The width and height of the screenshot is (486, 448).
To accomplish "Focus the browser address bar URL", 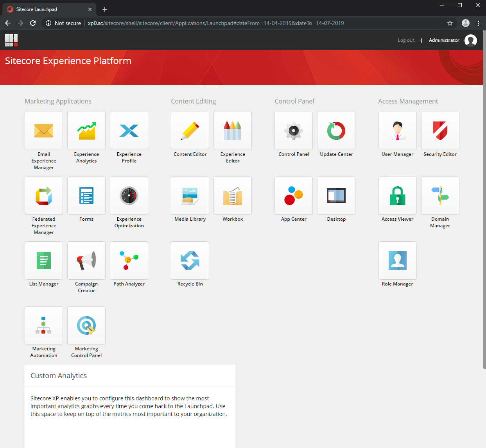I will click(x=216, y=23).
